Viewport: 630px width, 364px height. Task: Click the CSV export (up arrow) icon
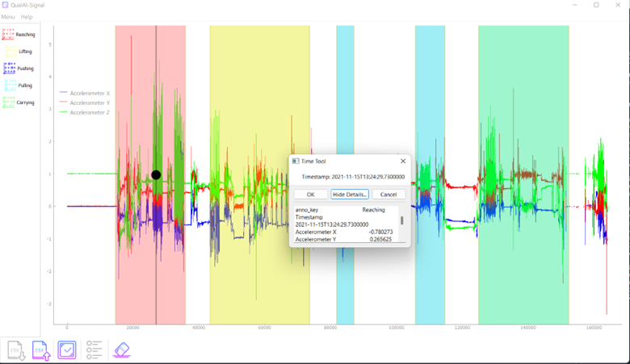41,350
